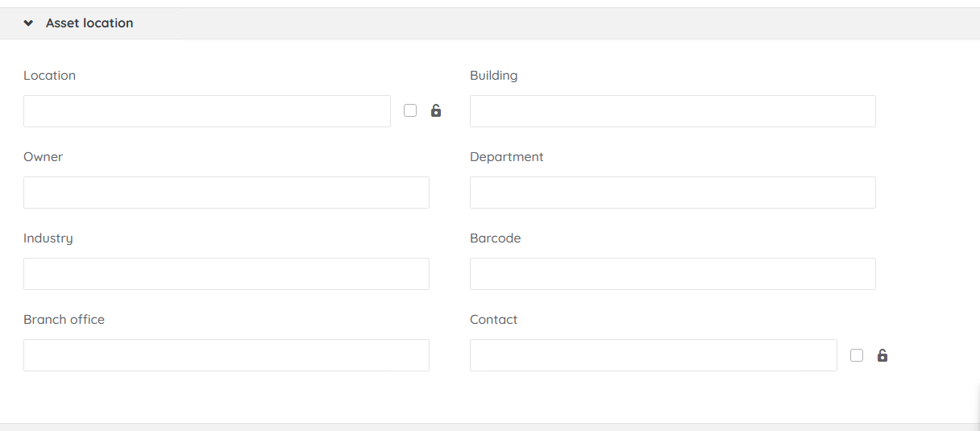The height and width of the screenshot is (431, 980).
Task: Click the Industry label text
Action: pyautogui.click(x=48, y=238)
